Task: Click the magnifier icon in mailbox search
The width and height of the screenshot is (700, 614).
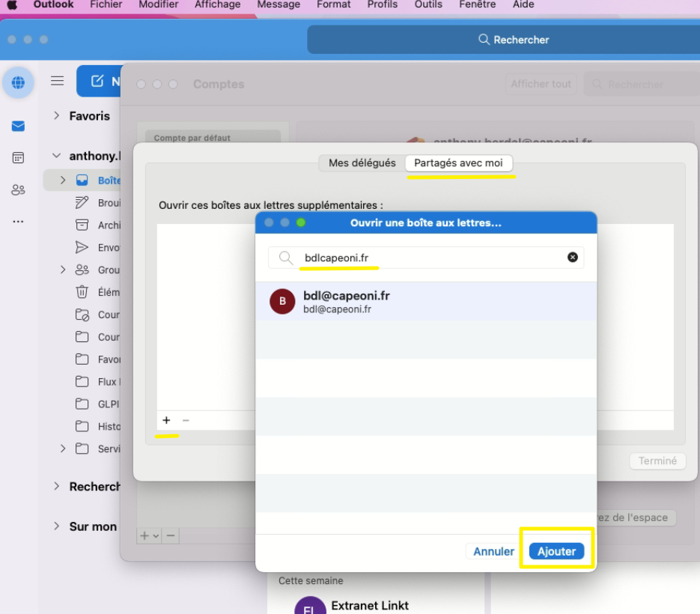Action: (285, 258)
